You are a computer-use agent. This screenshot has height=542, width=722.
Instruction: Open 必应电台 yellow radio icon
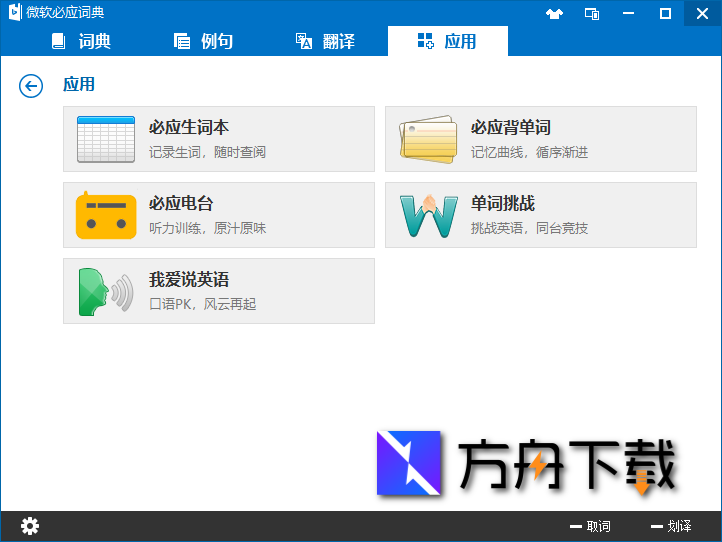pyautogui.click(x=106, y=215)
